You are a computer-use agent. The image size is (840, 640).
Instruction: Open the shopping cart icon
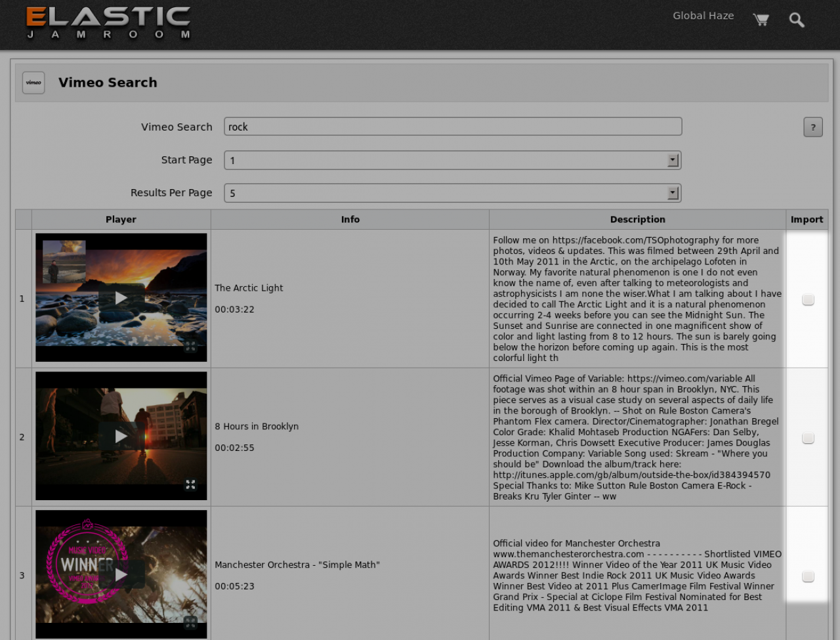(761, 20)
